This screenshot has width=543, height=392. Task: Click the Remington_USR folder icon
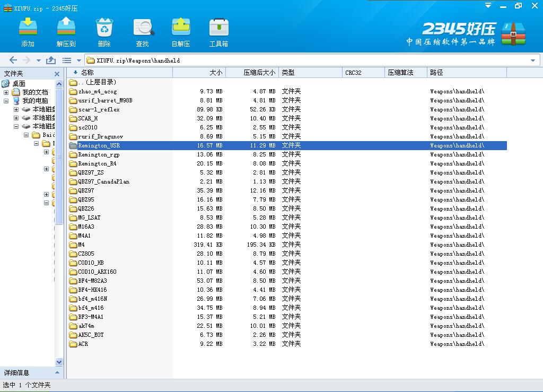[x=73, y=145]
